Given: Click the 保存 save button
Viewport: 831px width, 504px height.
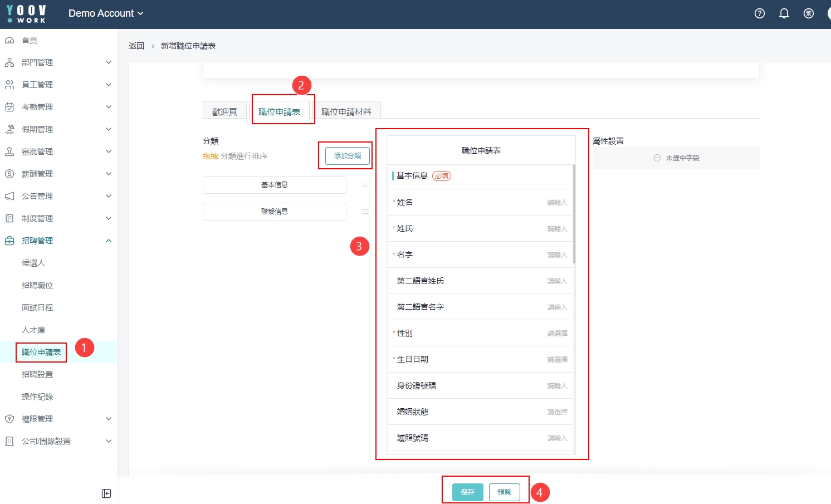Looking at the screenshot, I should pos(467,492).
